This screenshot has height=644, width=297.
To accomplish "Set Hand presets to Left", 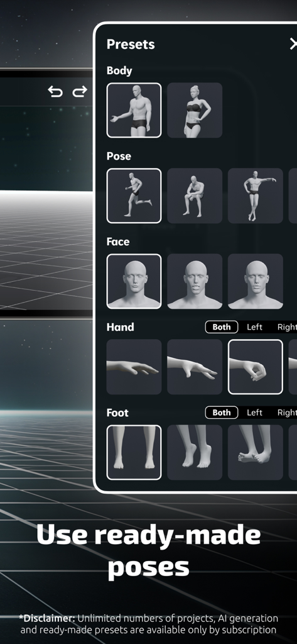I will point(254,327).
